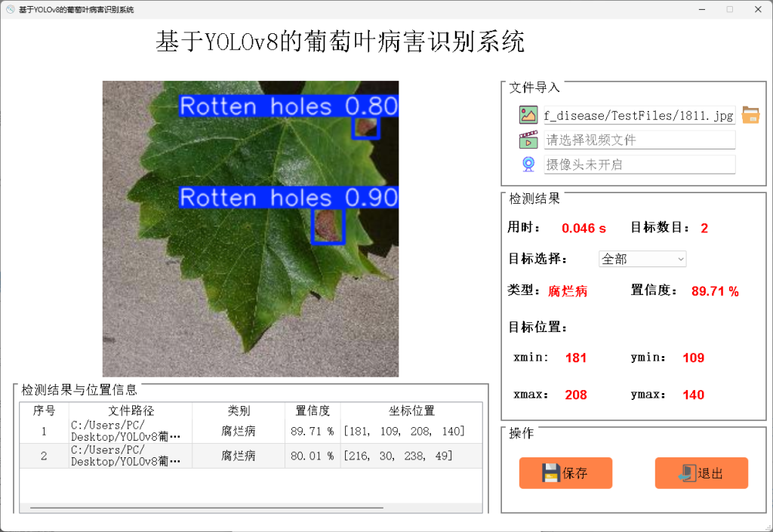Screen dimensions: 773x532
Task: Click the 请选择视频文件 input field
Action: [x=639, y=139]
